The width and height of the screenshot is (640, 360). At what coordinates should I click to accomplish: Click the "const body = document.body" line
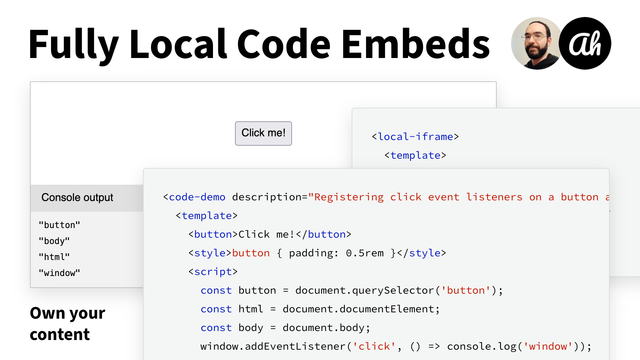pos(285,328)
